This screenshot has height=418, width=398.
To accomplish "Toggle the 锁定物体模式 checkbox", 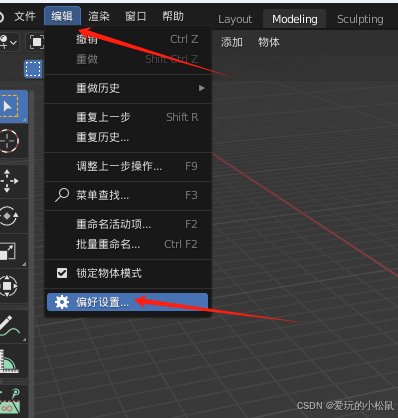I will (62, 273).
